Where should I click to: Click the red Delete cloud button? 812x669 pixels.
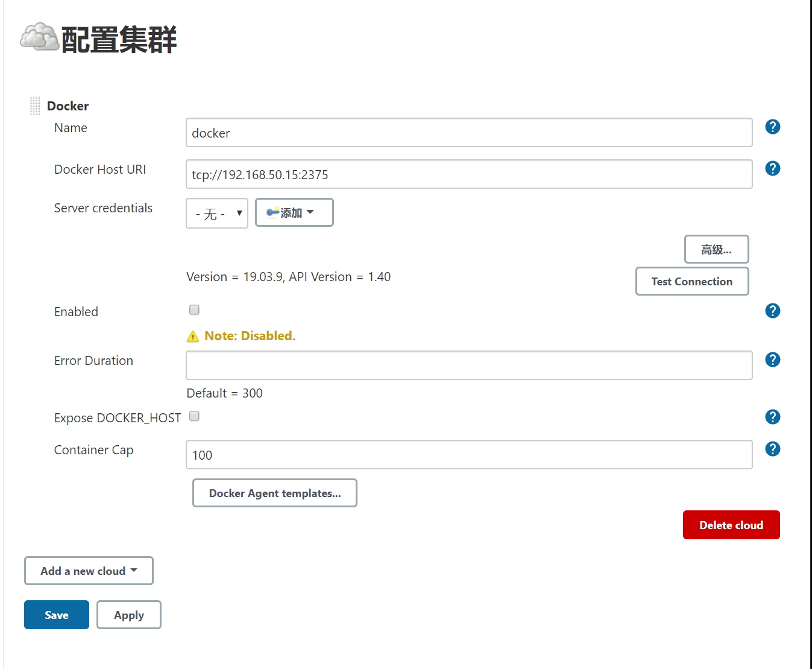coord(731,525)
